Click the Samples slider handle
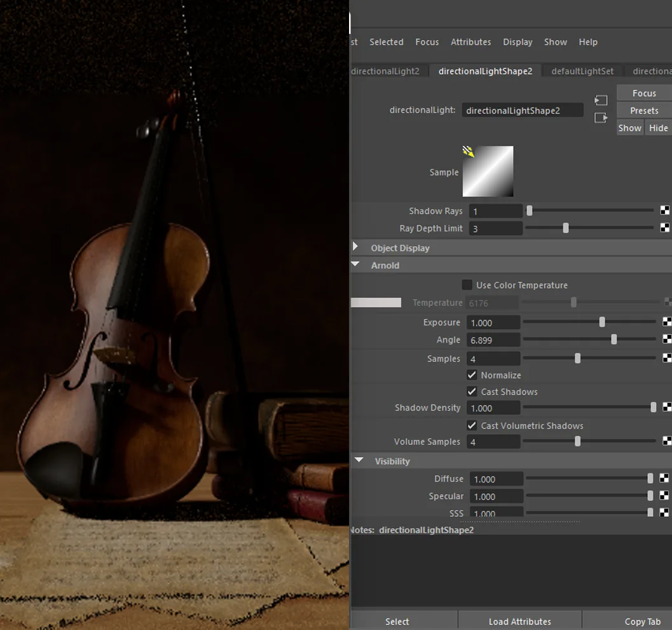The width and height of the screenshot is (672, 630). coord(577,359)
